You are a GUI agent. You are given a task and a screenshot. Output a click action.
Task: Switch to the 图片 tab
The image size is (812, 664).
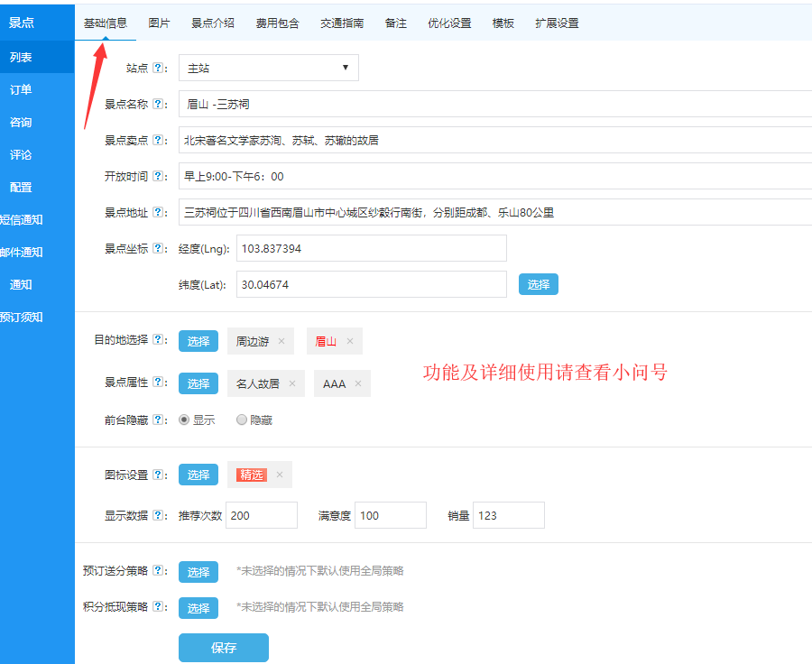[x=159, y=23]
